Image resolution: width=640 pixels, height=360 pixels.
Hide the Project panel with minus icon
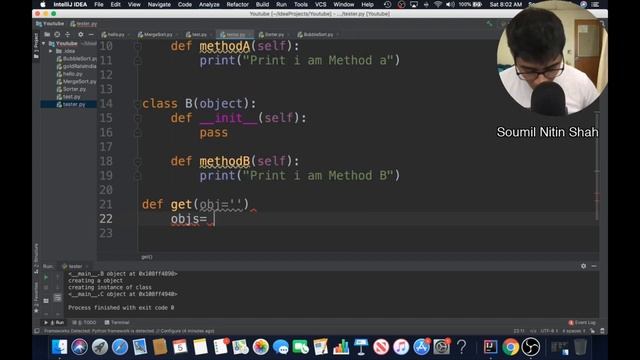[x=91, y=35]
